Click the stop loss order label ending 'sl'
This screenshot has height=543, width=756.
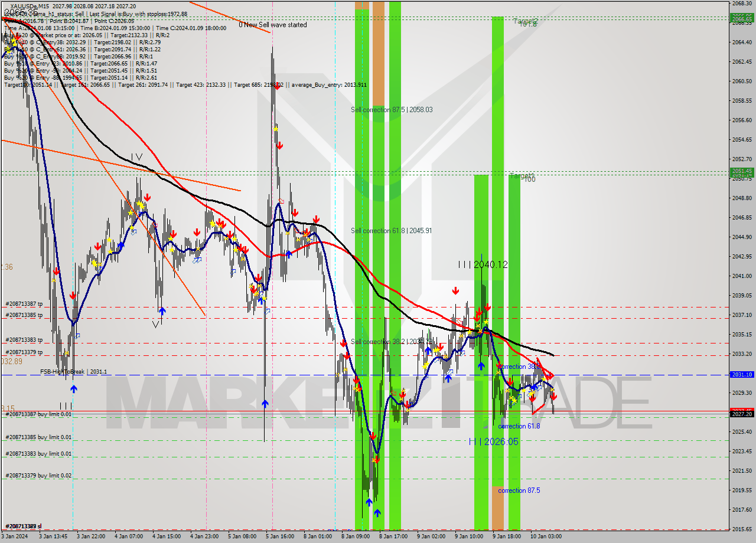pos(24,526)
